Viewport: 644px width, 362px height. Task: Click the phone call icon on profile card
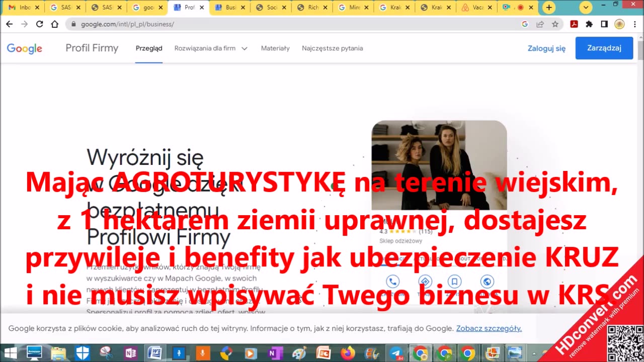point(392,282)
